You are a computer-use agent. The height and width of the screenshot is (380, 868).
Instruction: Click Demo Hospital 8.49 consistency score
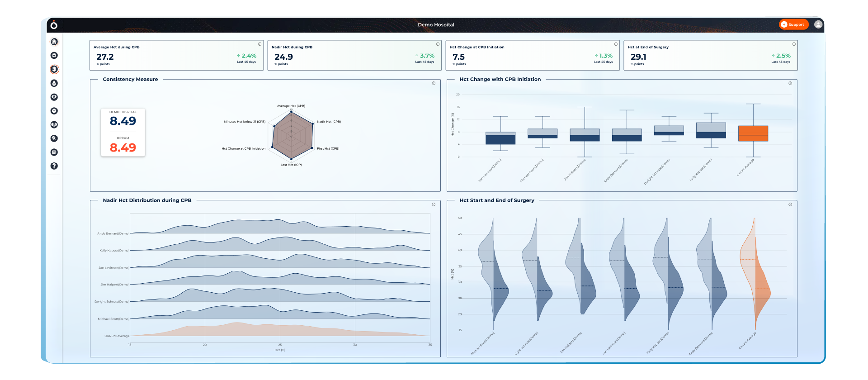pyautogui.click(x=123, y=121)
